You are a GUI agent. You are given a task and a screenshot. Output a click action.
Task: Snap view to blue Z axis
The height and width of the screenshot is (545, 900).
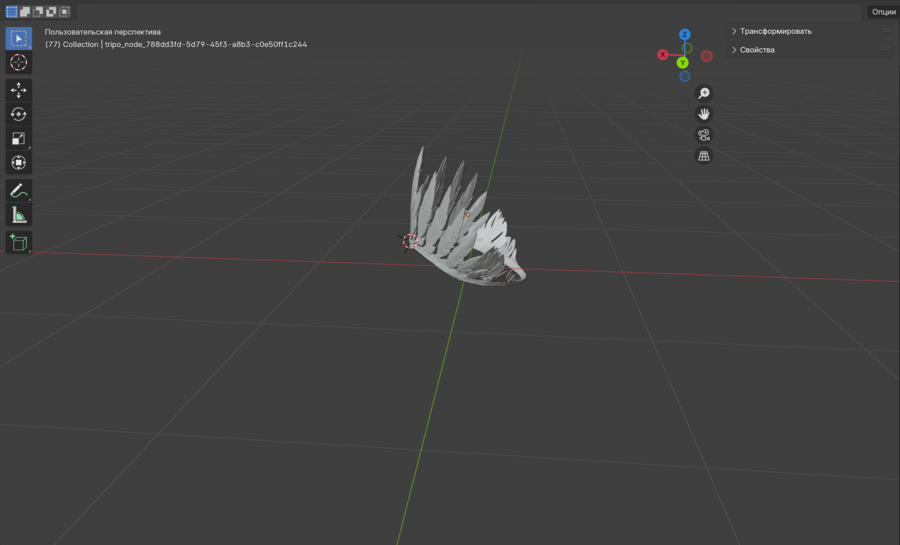point(685,35)
